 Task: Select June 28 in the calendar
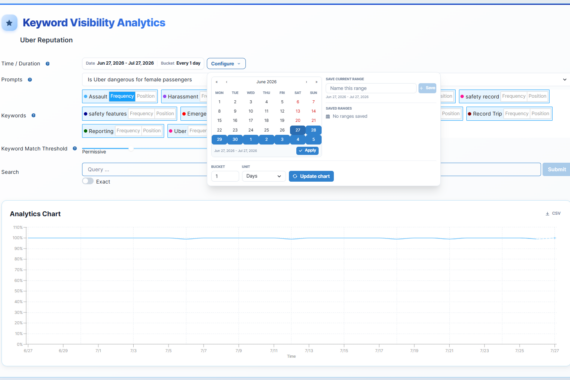(x=313, y=130)
